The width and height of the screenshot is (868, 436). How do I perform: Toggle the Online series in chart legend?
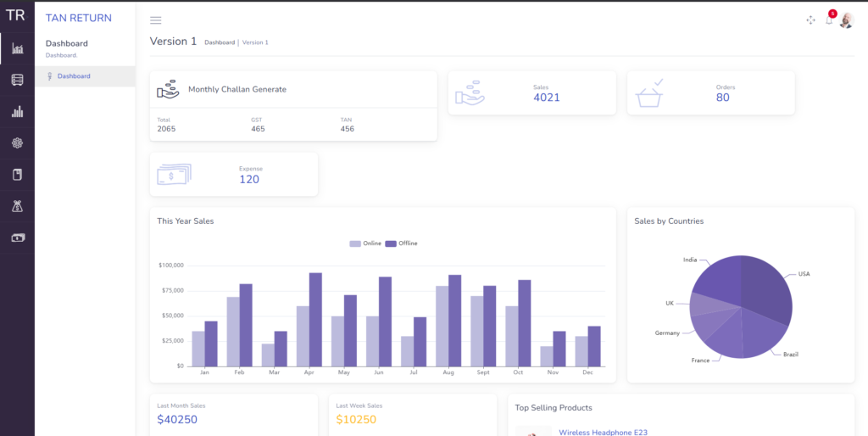366,243
